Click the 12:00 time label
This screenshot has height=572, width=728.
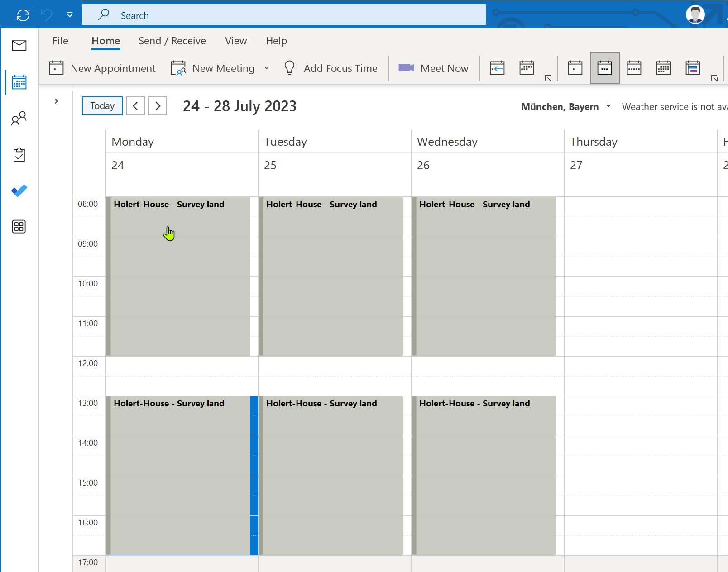tap(88, 363)
